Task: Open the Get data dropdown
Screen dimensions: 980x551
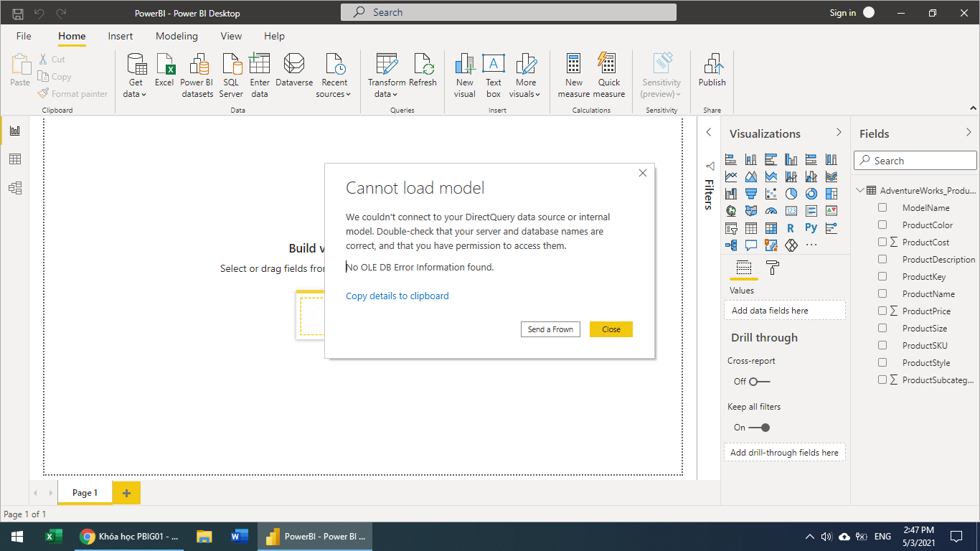Action: coord(136,76)
